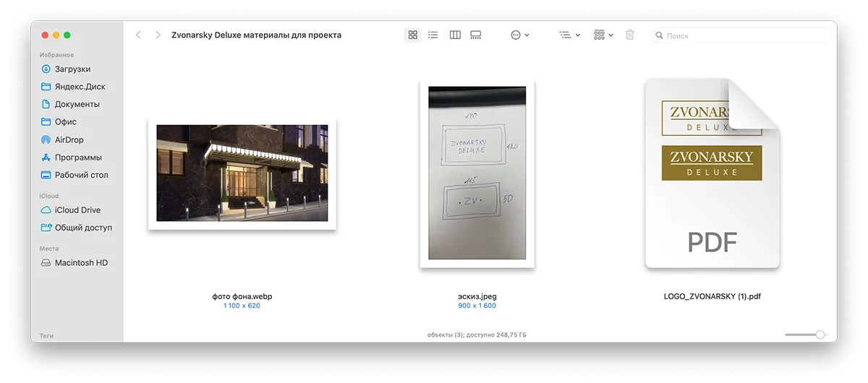Open the sort order dropdown
Viewport: 868px width, 383px height.
tap(570, 35)
